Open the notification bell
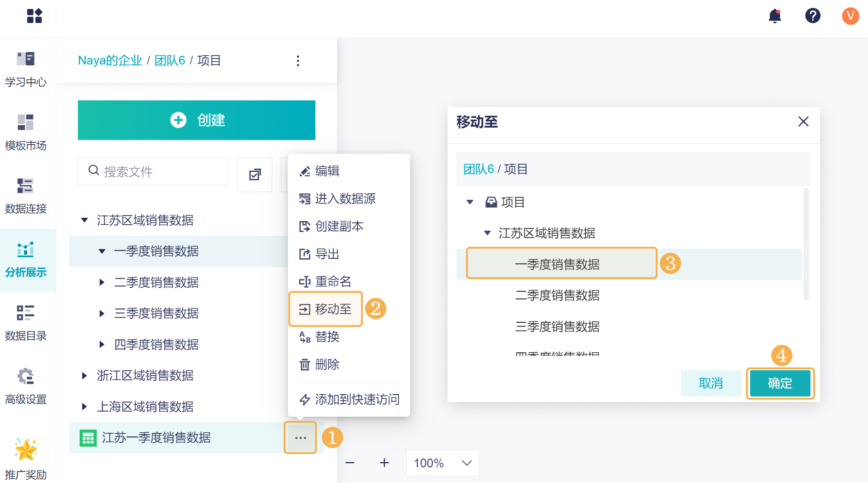 pos(775,16)
